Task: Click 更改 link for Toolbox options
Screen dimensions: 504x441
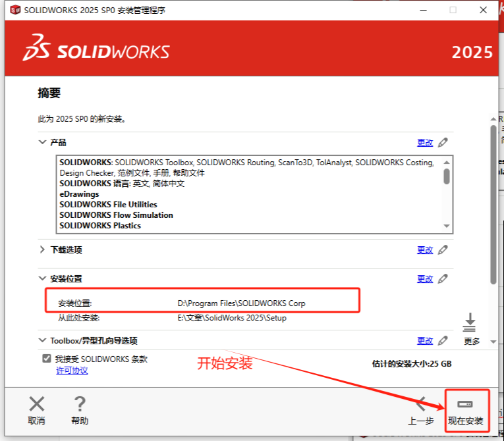Action: [425, 341]
